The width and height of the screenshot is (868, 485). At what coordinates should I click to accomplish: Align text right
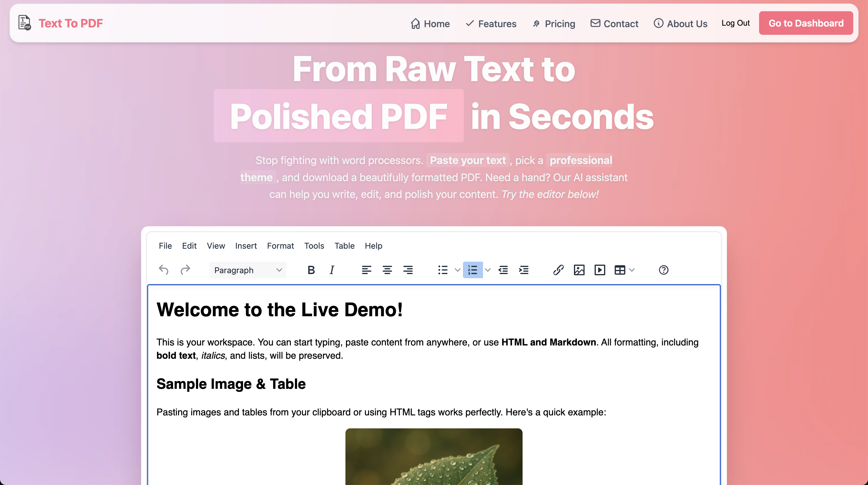point(408,270)
